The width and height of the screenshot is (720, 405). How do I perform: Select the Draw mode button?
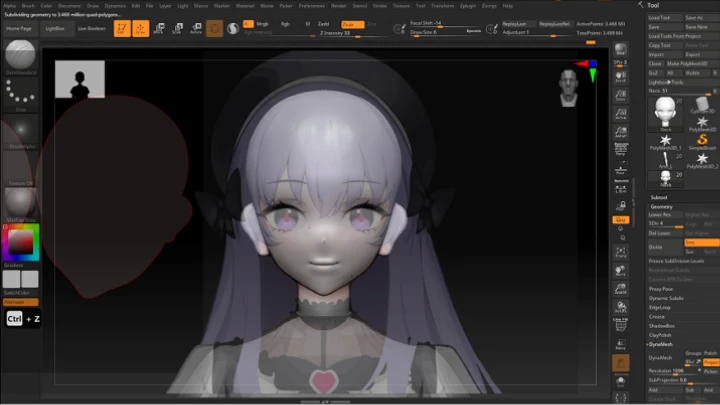click(141, 28)
